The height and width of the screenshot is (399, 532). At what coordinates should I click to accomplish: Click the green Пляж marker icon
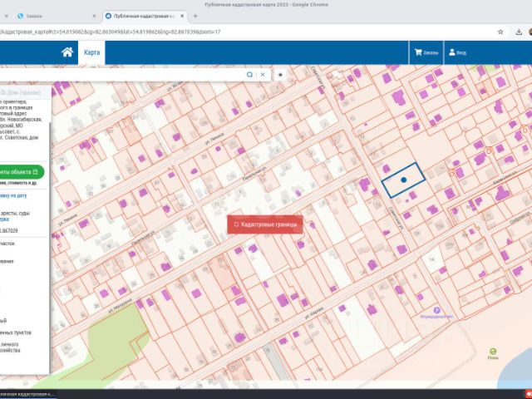[x=493, y=352]
